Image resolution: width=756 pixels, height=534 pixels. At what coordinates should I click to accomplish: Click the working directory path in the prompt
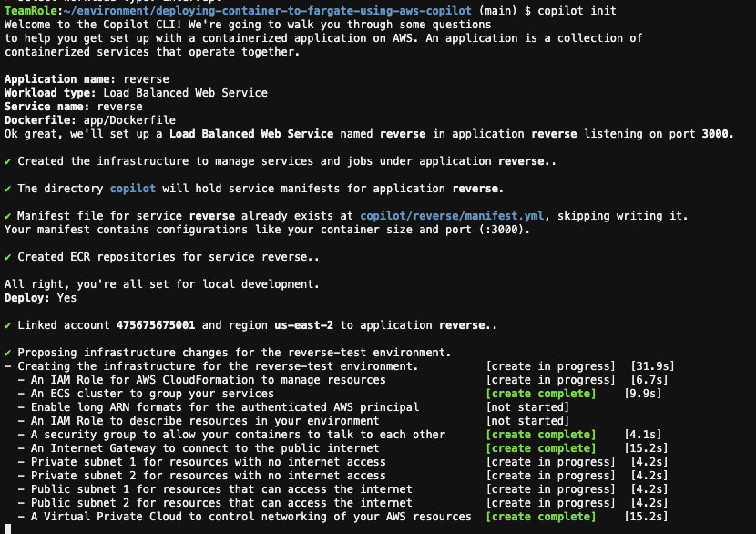point(267,10)
